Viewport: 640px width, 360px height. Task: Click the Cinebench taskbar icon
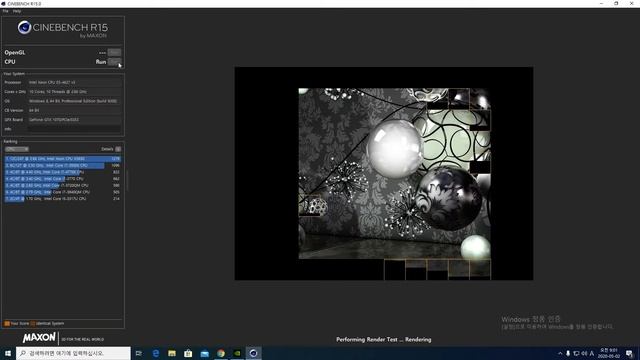[x=253, y=353]
